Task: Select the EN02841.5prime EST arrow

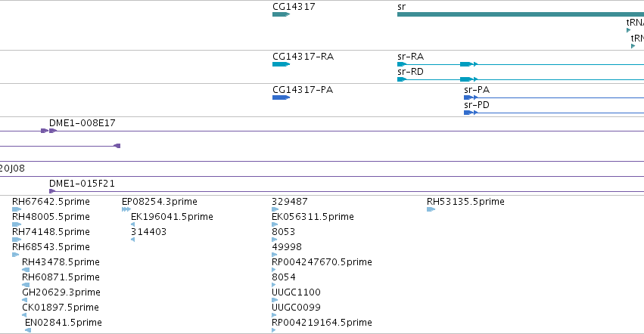Action: pos(28,330)
